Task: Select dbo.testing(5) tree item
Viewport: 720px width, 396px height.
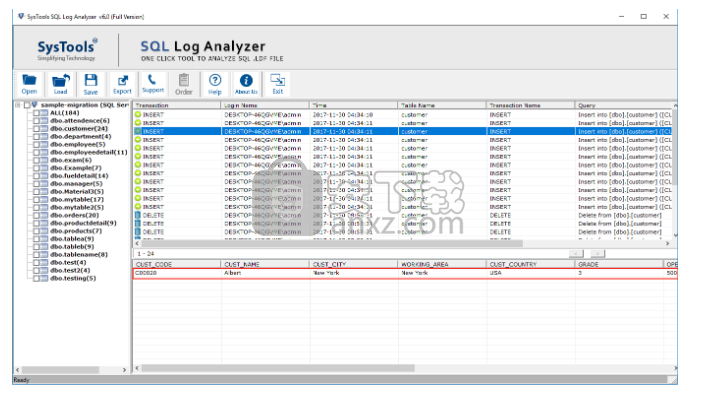Action: click(x=73, y=278)
